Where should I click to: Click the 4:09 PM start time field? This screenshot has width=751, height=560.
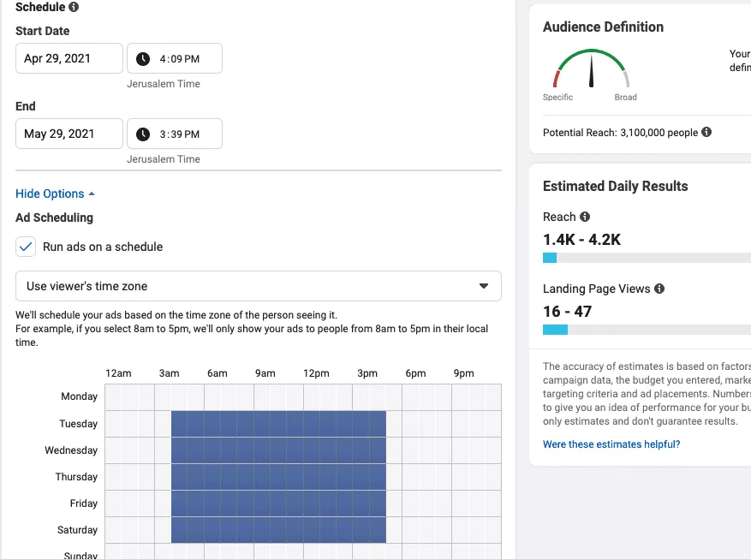(175, 58)
